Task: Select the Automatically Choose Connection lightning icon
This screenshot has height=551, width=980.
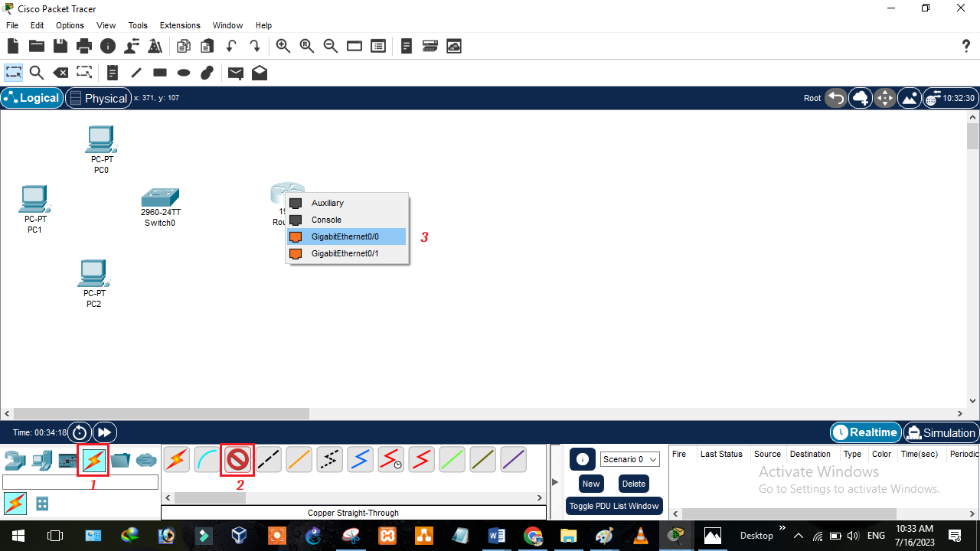Action: click(176, 459)
